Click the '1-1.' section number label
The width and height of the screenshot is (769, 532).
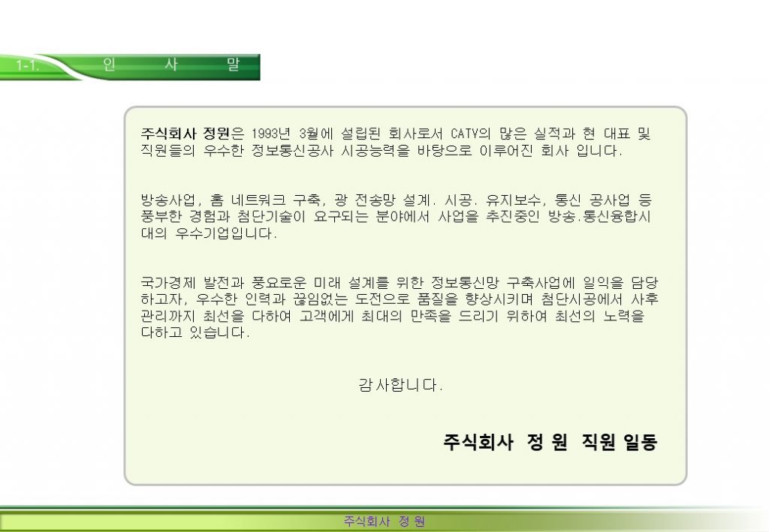pyautogui.click(x=27, y=65)
